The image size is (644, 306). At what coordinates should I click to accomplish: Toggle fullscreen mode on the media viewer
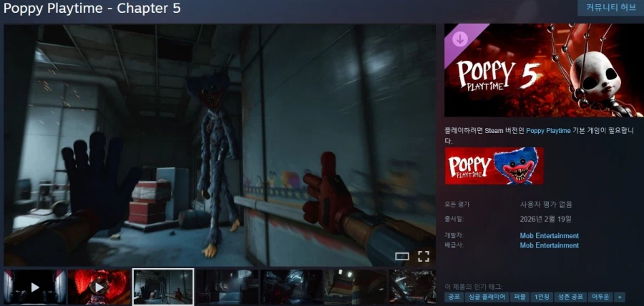tap(423, 256)
